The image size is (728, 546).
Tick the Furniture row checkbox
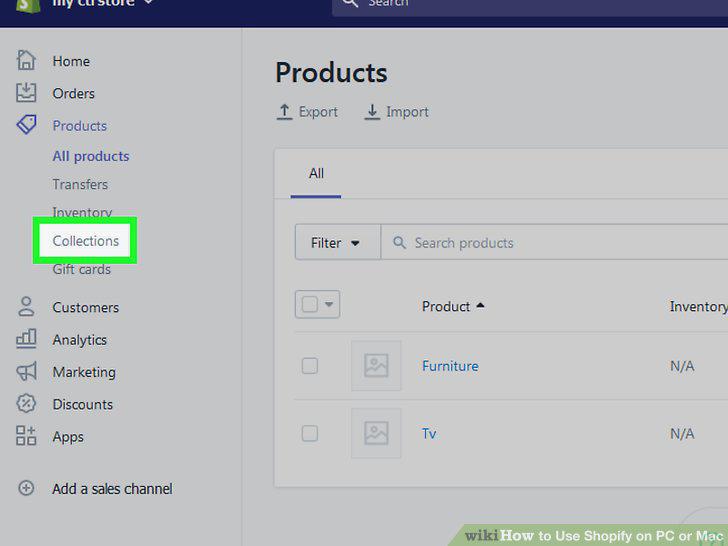[x=310, y=365]
